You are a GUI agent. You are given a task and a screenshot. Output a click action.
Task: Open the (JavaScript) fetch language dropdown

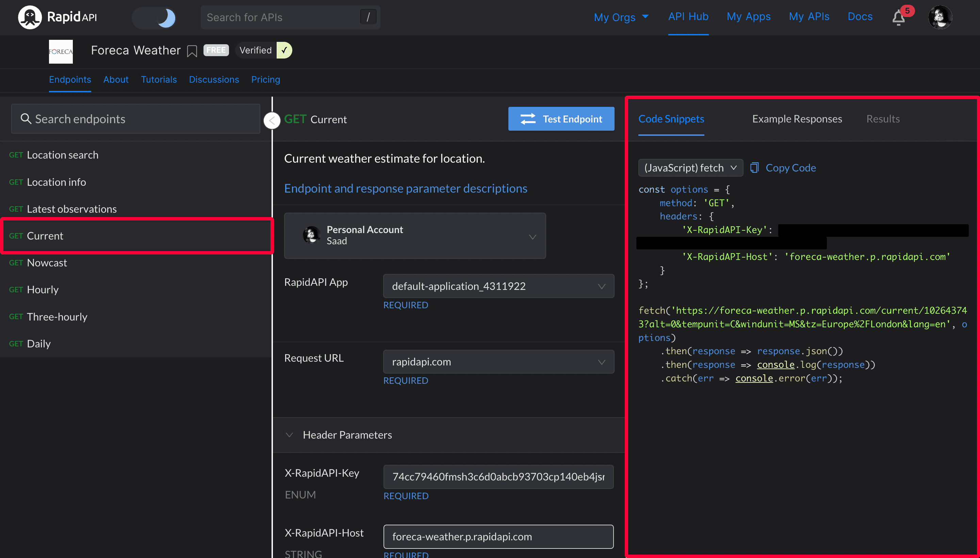pos(690,168)
